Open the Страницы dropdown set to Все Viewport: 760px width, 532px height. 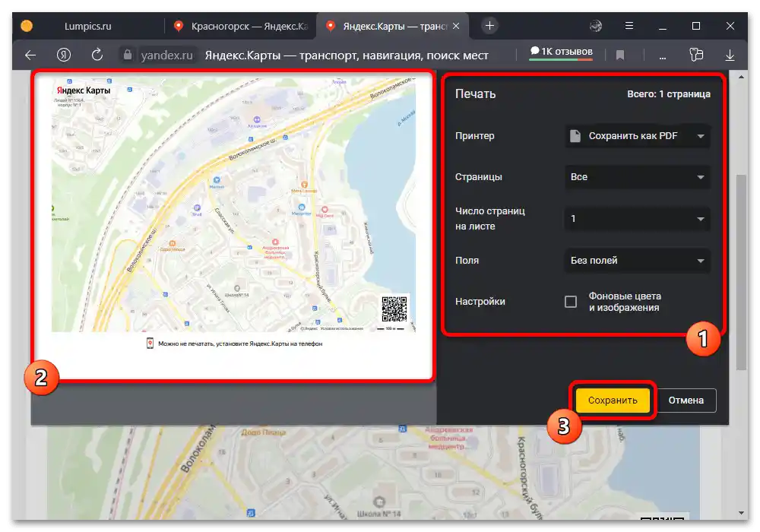click(x=637, y=177)
